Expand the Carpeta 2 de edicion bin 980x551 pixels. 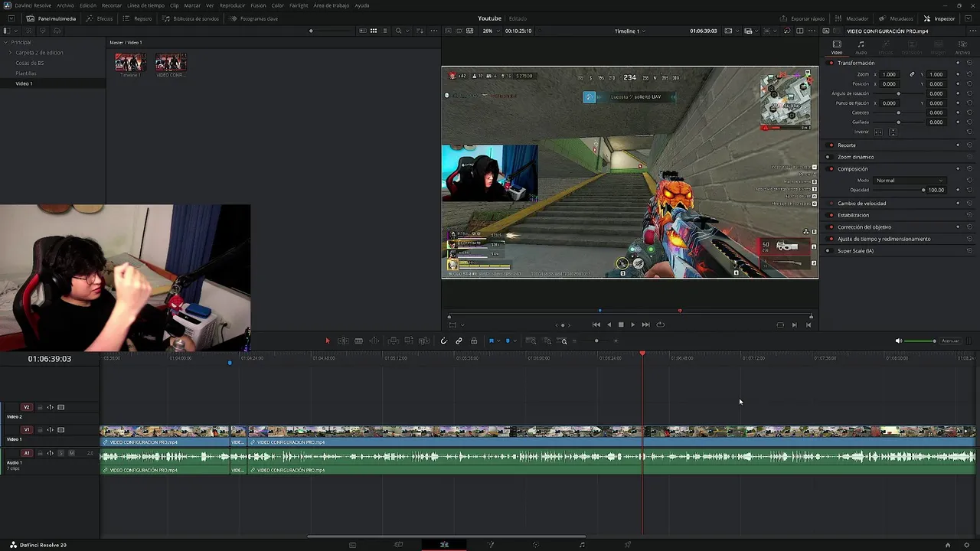click(11, 53)
